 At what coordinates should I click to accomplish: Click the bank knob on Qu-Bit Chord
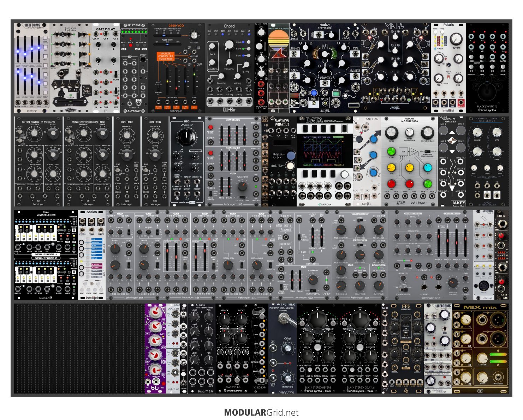(212, 47)
